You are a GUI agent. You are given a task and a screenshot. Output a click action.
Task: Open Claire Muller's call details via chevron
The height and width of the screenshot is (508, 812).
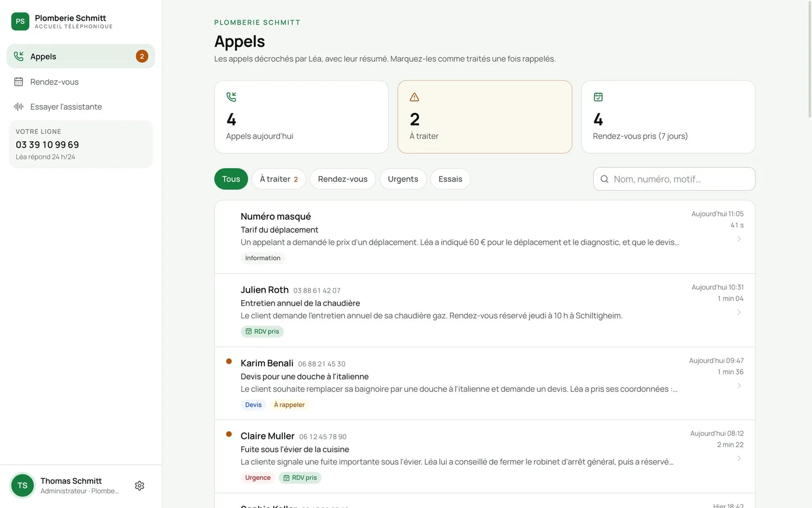pyautogui.click(x=739, y=459)
